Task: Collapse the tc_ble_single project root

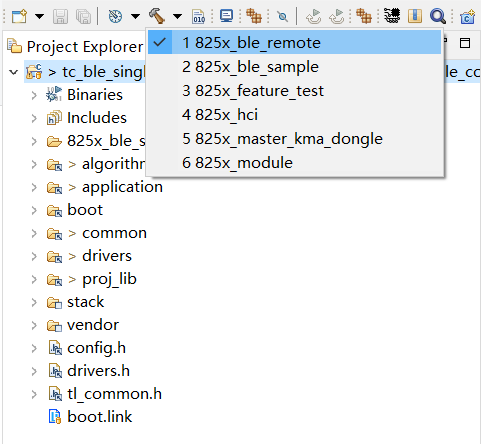Action: pyautogui.click(x=14, y=72)
